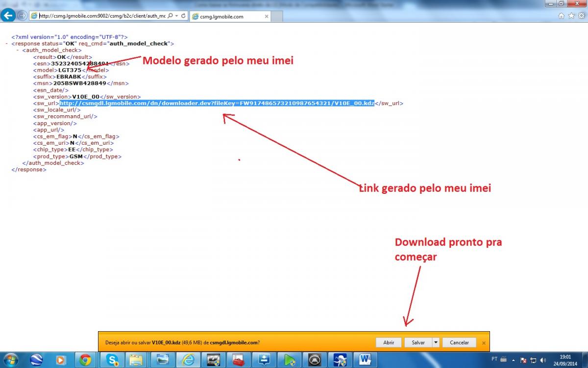Open Windows Explorer folder on taskbar
Viewport: 588px width, 368px height.
pyautogui.click(x=136, y=360)
